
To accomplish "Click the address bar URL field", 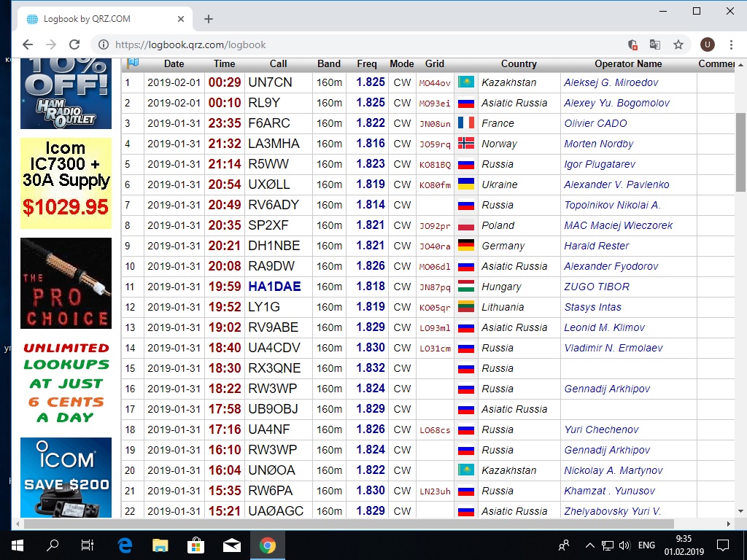I will point(365,44).
